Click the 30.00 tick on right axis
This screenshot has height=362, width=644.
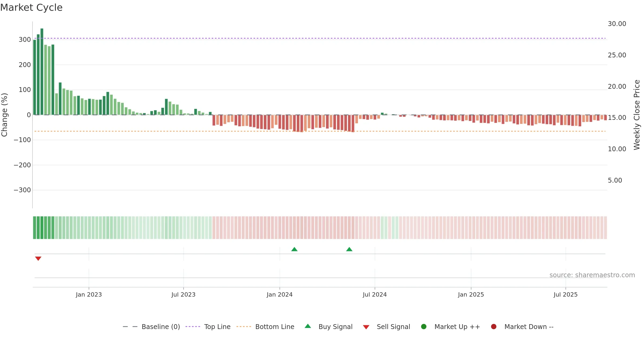tap(617, 24)
